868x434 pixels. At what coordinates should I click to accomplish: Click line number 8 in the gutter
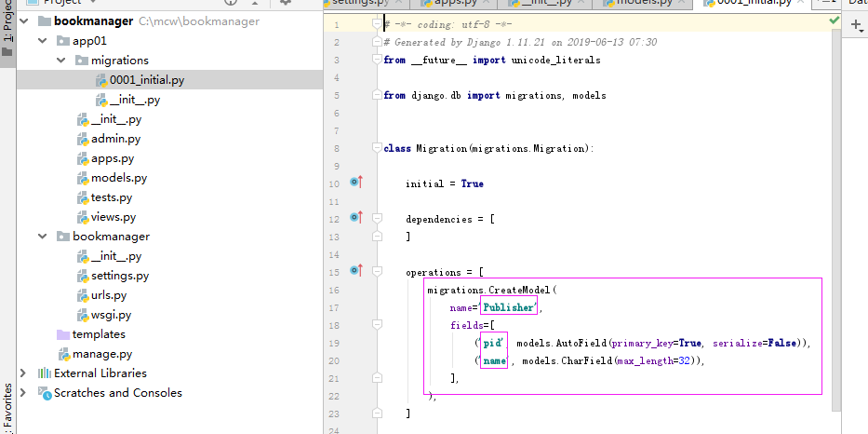pos(337,148)
